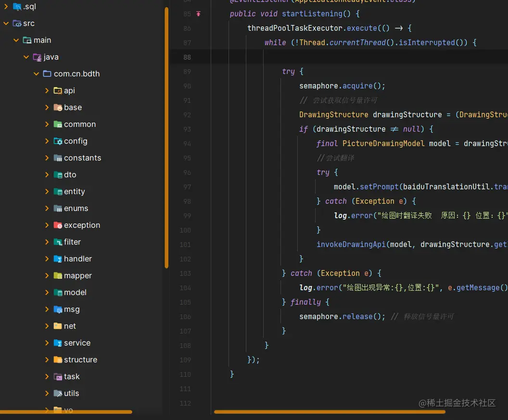Screen dimensions: 508x420
Task: Collapse the src folder
Action: [x=6, y=23]
